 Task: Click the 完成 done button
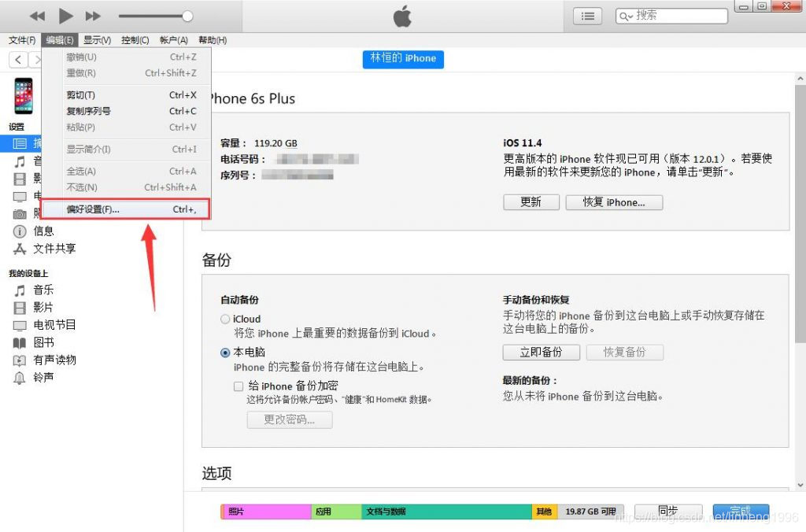pos(741,512)
